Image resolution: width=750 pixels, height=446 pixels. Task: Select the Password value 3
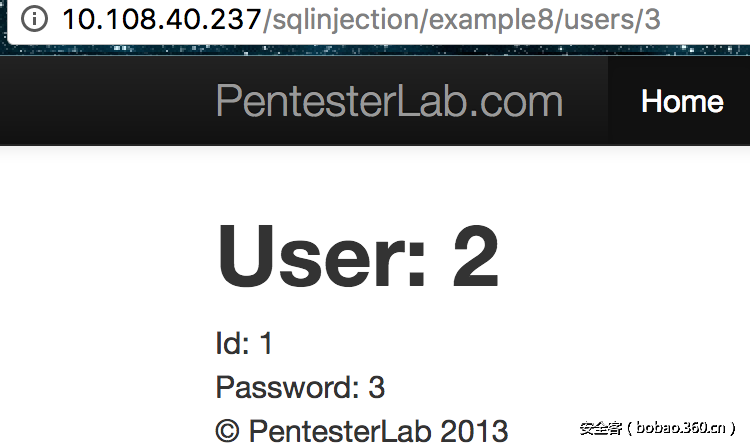coord(377,387)
